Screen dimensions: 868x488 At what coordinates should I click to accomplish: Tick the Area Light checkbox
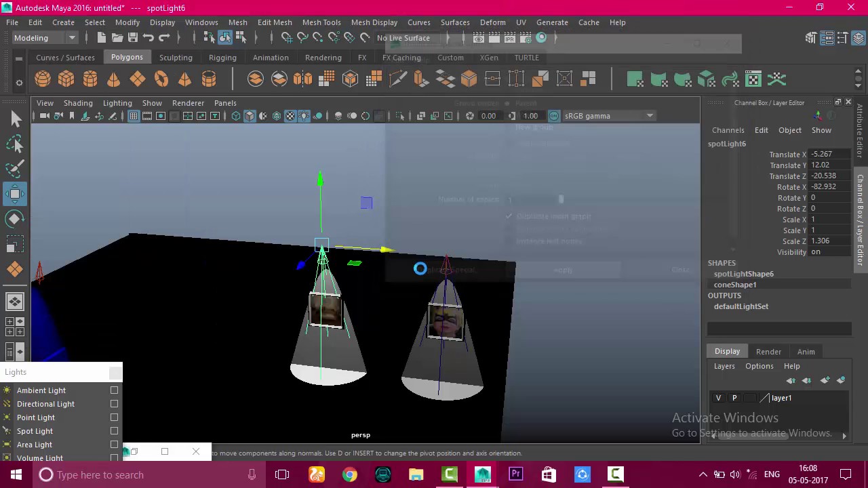tap(114, 445)
